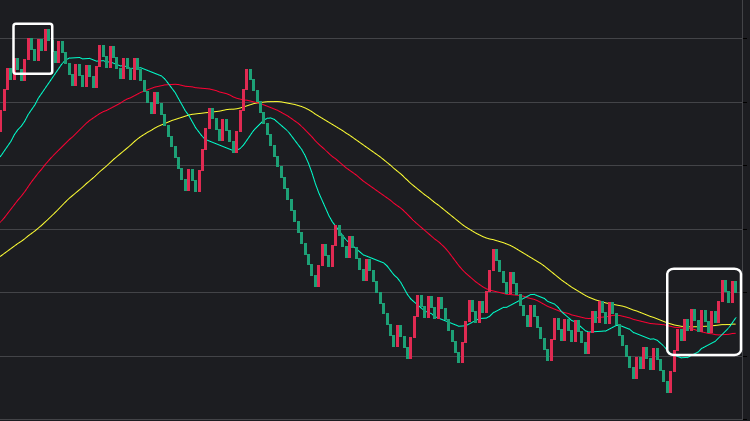Screen dimensions: 750x421
Task: Click the right-edge price axis tick at top
Action: 745,39
